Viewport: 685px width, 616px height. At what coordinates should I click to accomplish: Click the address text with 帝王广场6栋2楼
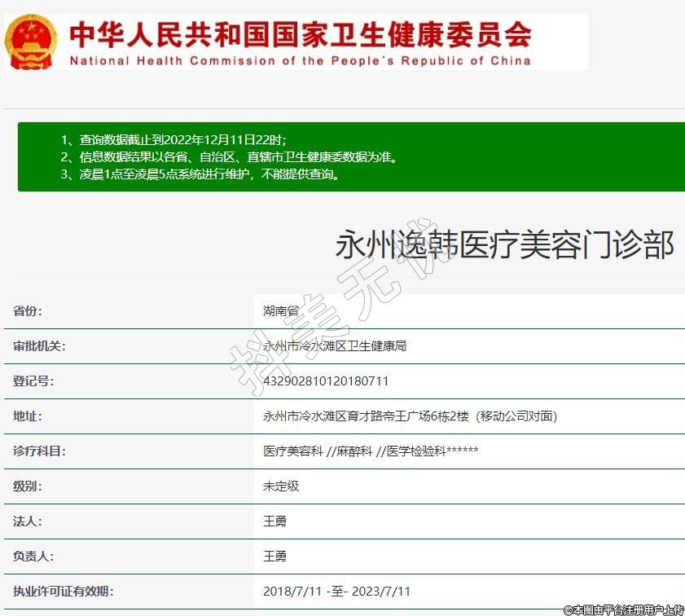click(x=410, y=416)
